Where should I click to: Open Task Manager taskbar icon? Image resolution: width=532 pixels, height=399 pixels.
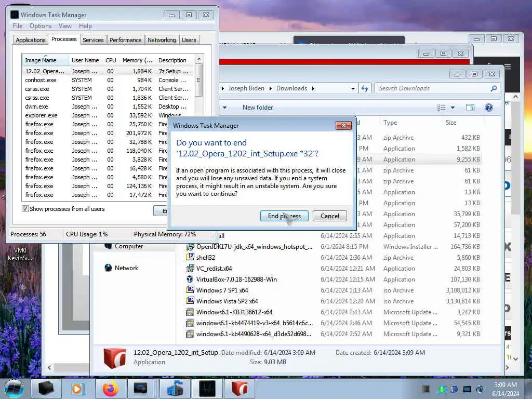(207, 389)
